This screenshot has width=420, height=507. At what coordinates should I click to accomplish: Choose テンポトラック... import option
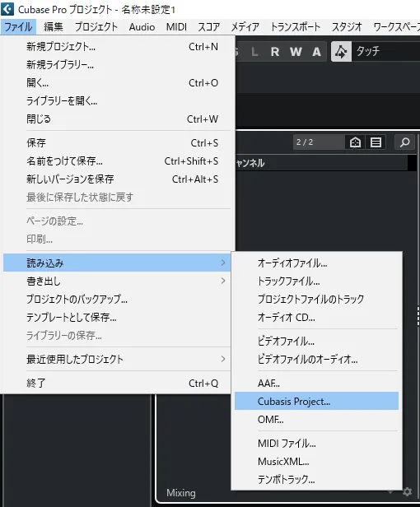(316, 479)
